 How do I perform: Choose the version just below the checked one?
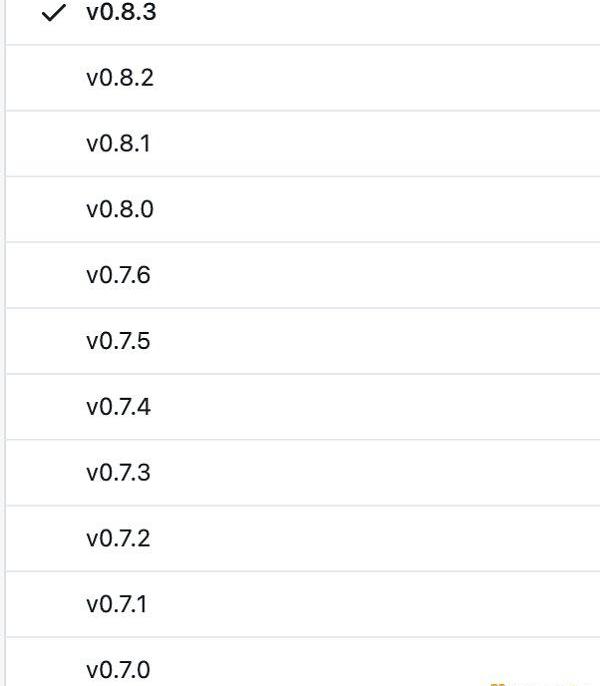(x=120, y=77)
